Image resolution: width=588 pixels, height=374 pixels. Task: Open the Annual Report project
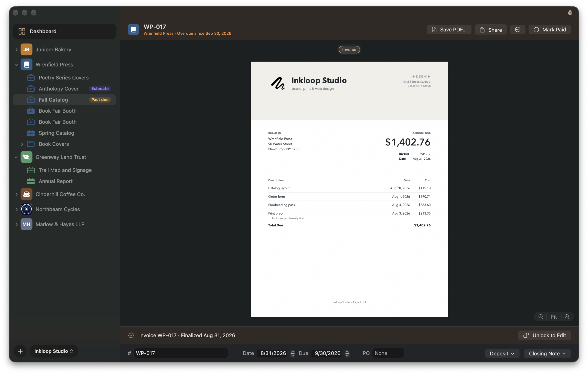65,181
